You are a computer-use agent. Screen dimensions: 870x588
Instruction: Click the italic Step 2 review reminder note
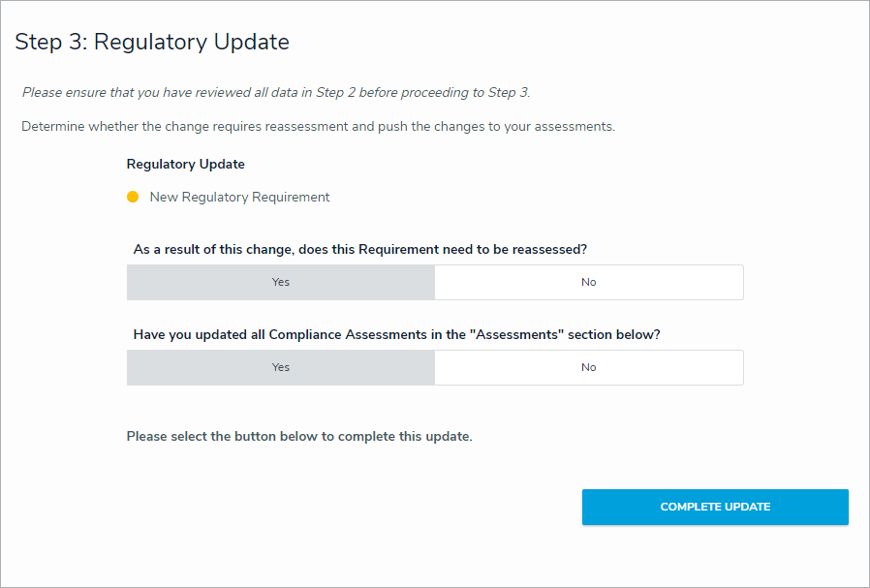pos(276,93)
